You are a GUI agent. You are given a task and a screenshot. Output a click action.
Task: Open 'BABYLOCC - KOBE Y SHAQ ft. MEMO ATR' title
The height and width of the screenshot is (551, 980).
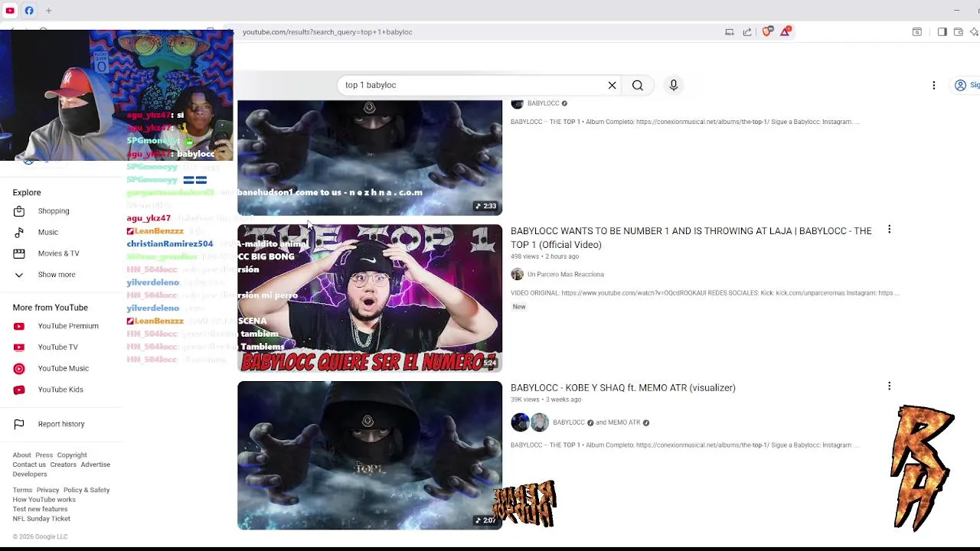pyautogui.click(x=623, y=388)
